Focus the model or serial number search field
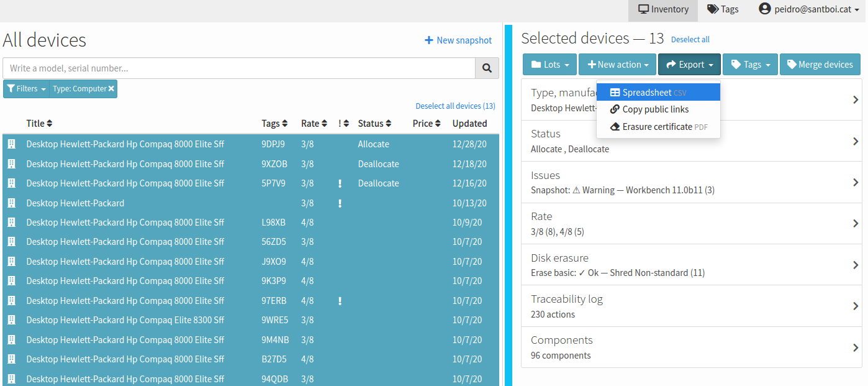 tap(239, 68)
